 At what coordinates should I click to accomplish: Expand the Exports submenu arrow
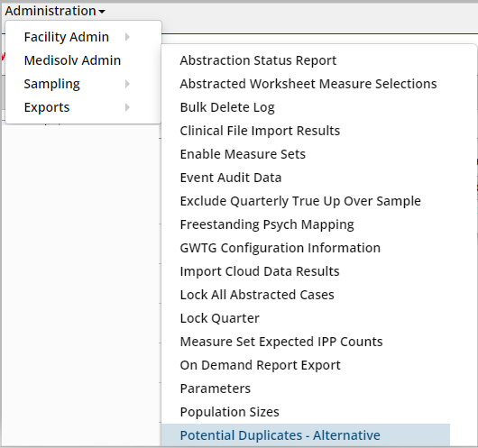click(127, 107)
